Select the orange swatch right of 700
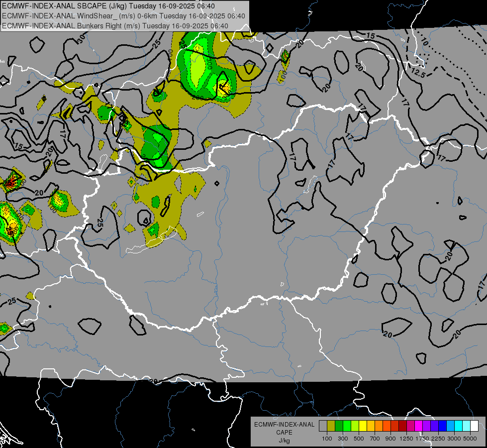This screenshot has height=448, width=487. click(x=379, y=426)
